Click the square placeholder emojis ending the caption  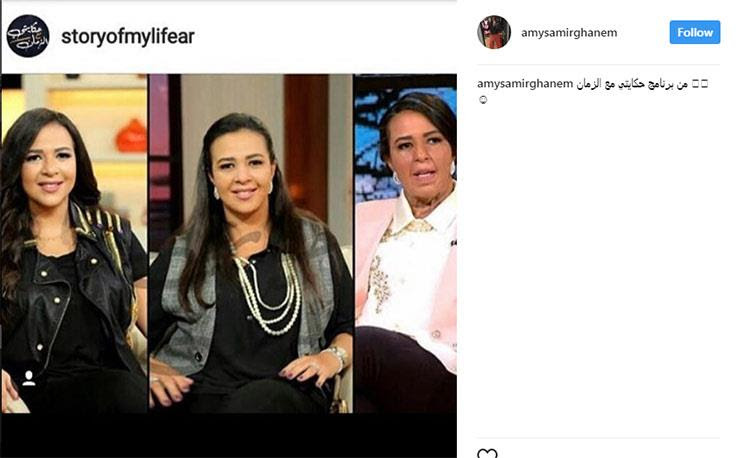(700, 84)
